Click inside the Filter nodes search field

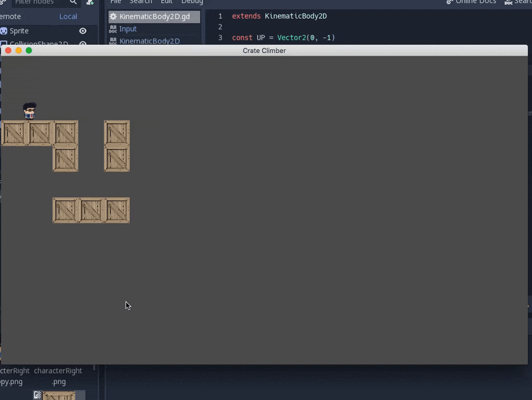[x=39, y=2]
